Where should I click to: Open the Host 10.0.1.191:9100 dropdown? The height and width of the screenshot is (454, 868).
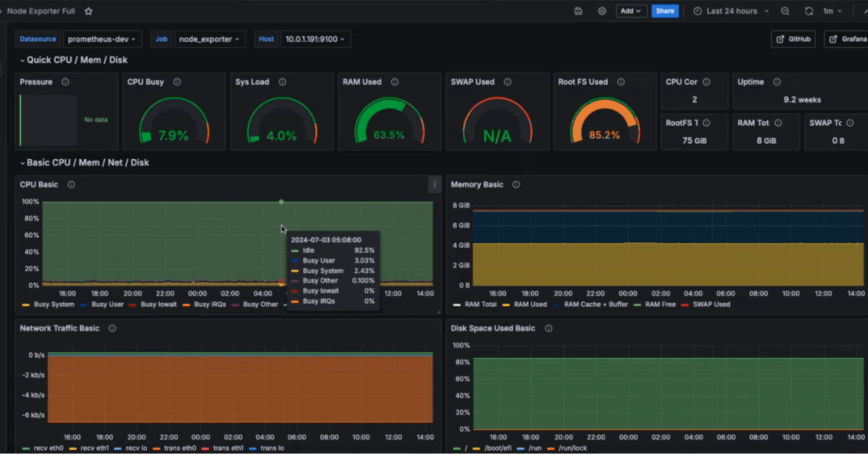(x=315, y=39)
